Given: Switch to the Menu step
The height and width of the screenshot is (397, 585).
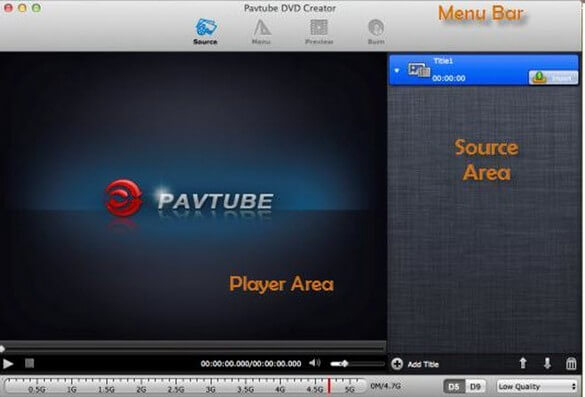Looking at the screenshot, I should click(261, 31).
